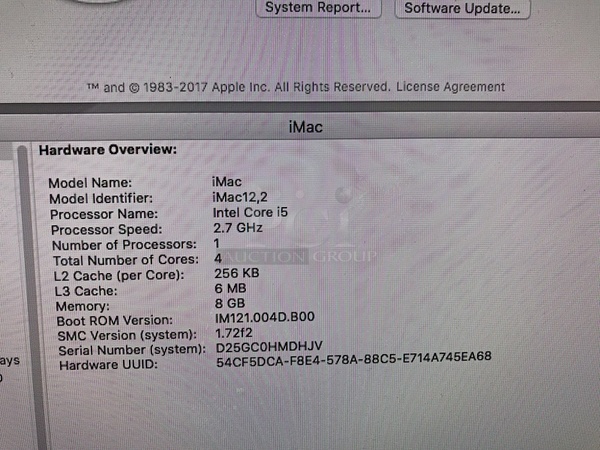The width and height of the screenshot is (600, 450).
Task: Select the Intel Core i5 value
Action: pyautogui.click(x=250, y=212)
